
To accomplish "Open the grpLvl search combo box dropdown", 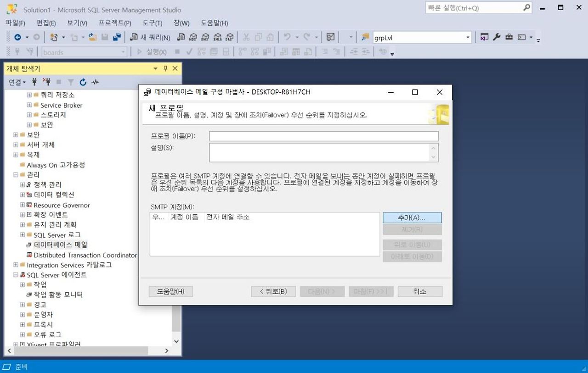I will click(468, 38).
